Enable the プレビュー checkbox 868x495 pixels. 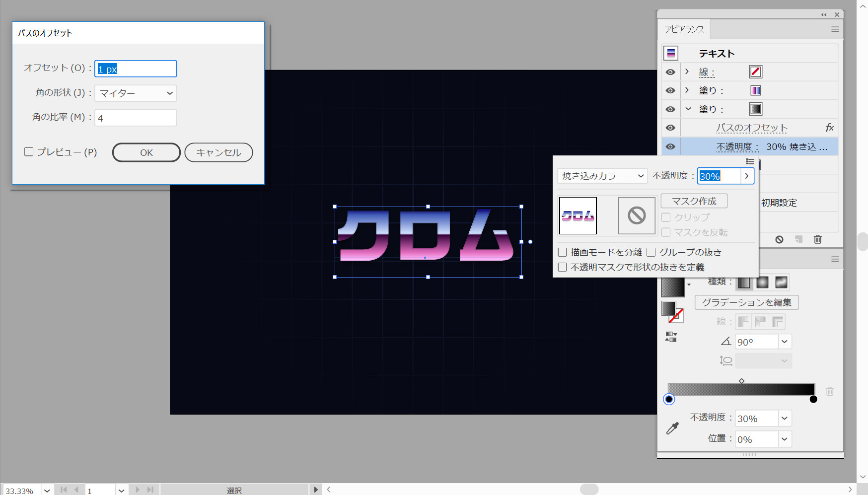coord(29,152)
